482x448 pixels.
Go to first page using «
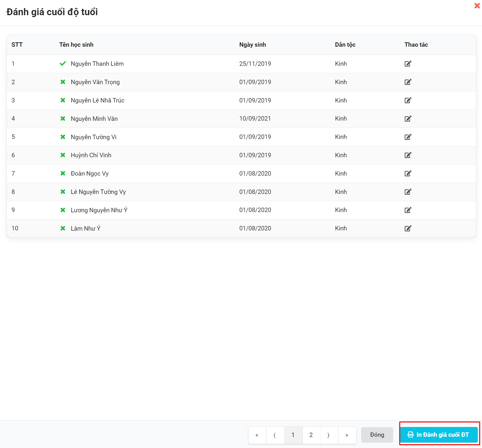pyautogui.click(x=257, y=435)
